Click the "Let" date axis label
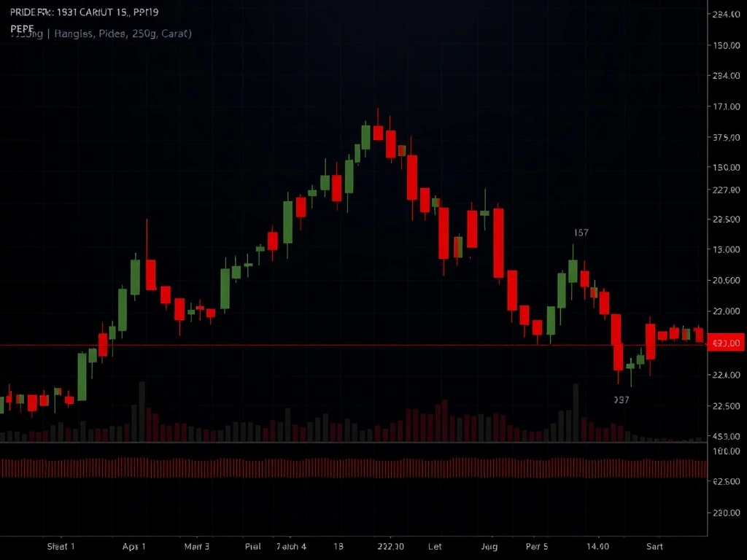The width and height of the screenshot is (747, 560). 435,546
